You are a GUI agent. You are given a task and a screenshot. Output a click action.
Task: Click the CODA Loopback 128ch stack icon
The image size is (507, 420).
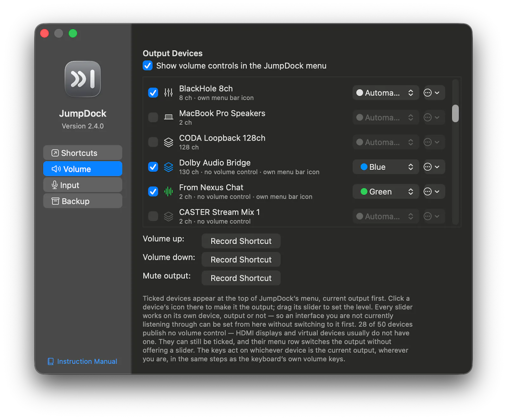[x=169, y=142]
